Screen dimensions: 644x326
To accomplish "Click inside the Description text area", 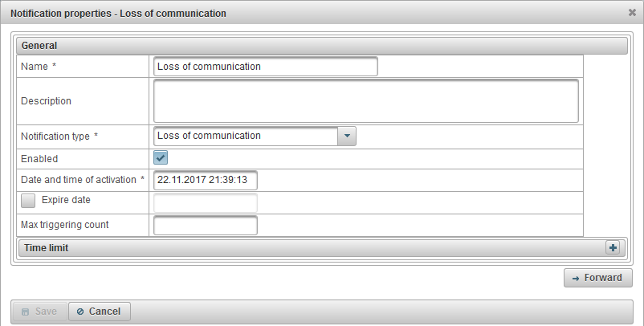I will (x=365, y=100).
